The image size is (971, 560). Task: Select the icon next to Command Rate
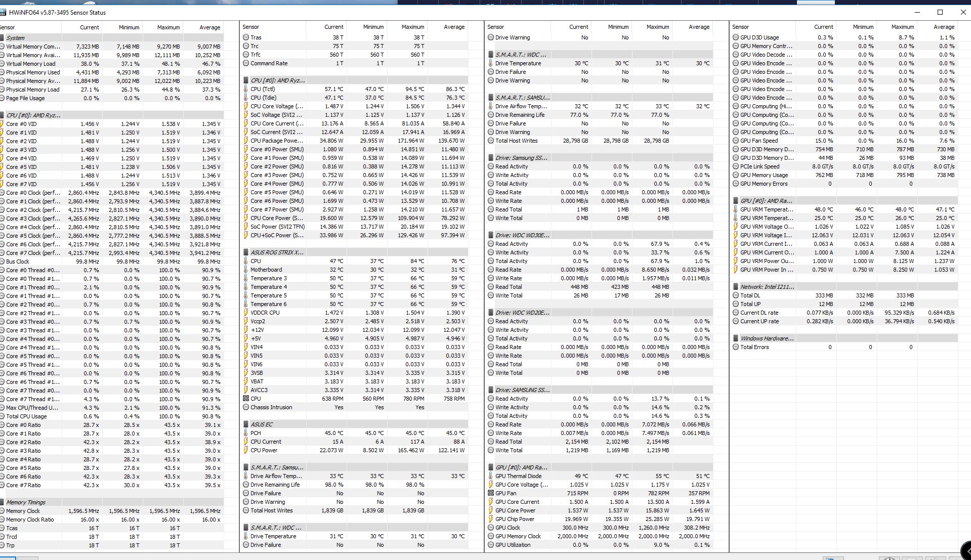[246, 63]
